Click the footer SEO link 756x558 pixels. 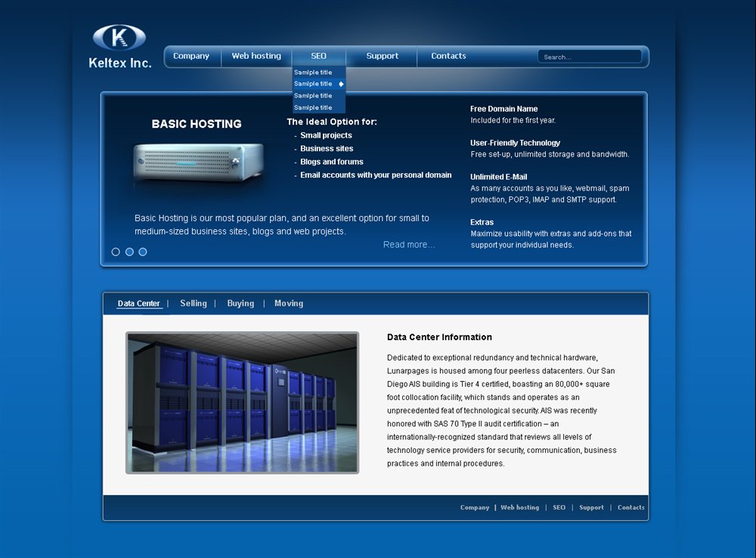[x=559, y=507]
